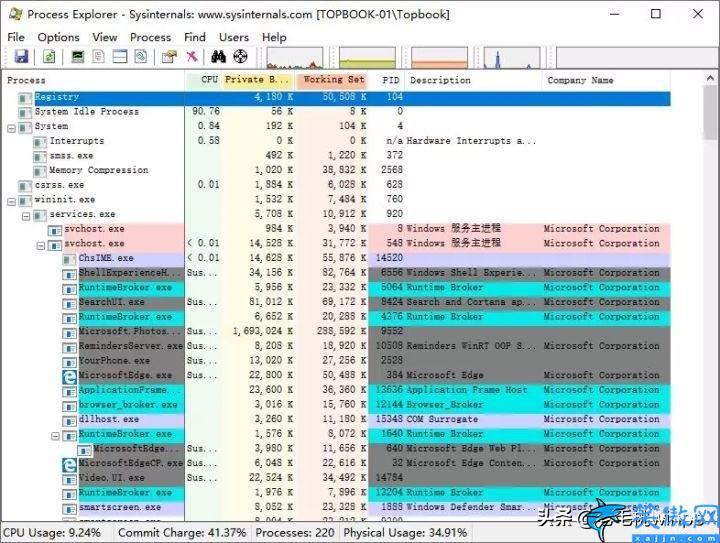Click the crosshair Find Window's Process icon
This screenshot has width=720, height=543.
tap(240, 56)
